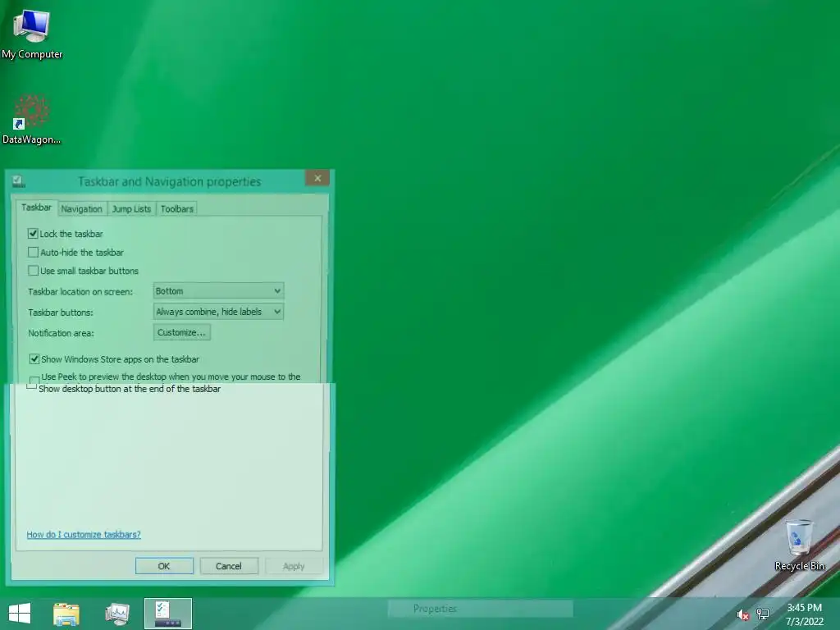Close the Taskbar and Navigation properties dialog
840x630 pixels.
coord(317,178)
